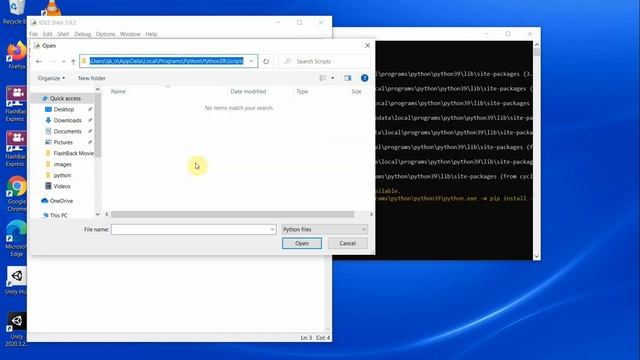The height and width of the screenshot is (360, 640).
Task: Click the upper FlashBack Express desktop shortcut
Action: point(16,104)
